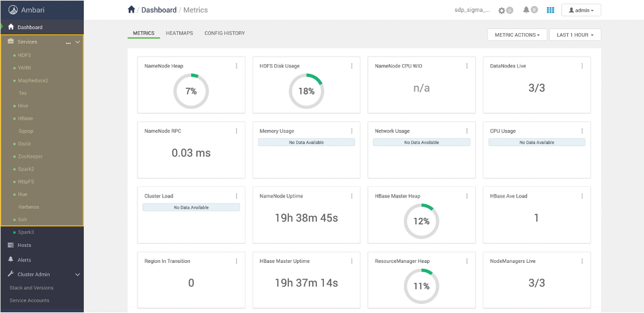This screenshot has height=313, width=644.
Task: Click the NameNode Uptime 19h 38m 45s value
Action: coord(306,218)
